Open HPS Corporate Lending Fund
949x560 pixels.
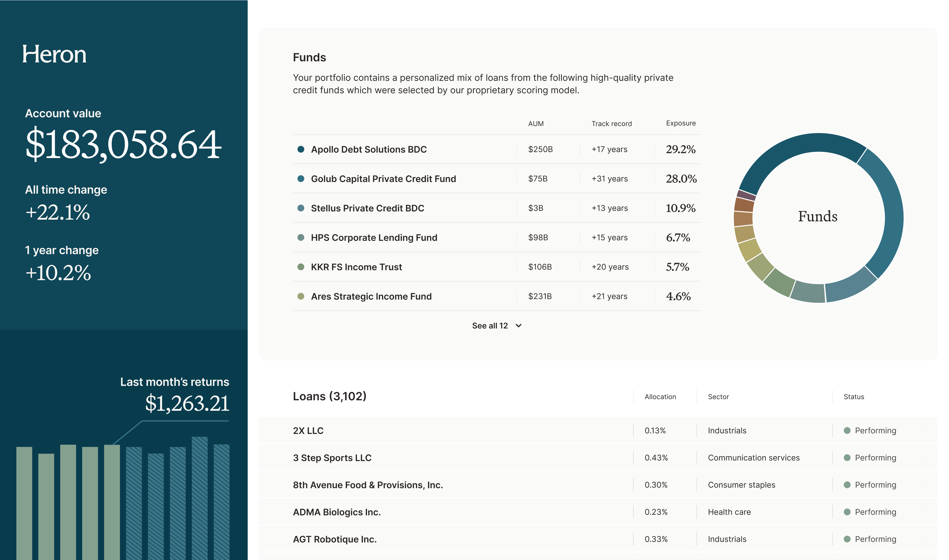[x=374, y=238]
